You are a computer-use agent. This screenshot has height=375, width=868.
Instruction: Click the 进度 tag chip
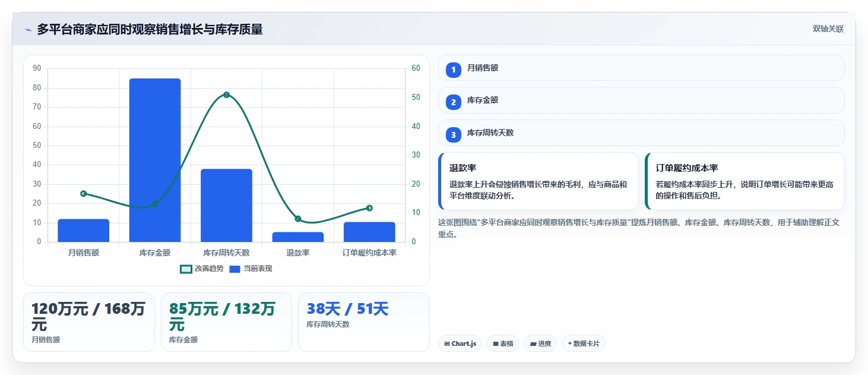point(540,344)
